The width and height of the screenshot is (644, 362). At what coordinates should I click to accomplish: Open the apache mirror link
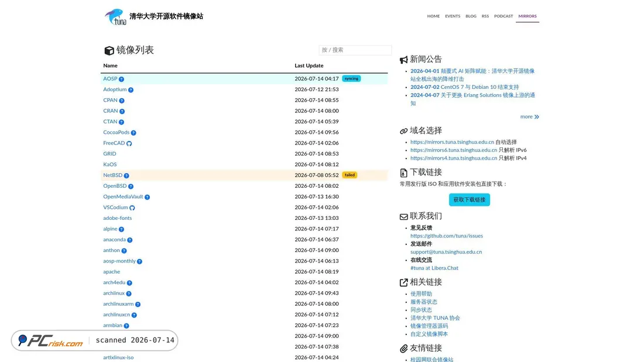pyautogui.click(x=112, y=272)
